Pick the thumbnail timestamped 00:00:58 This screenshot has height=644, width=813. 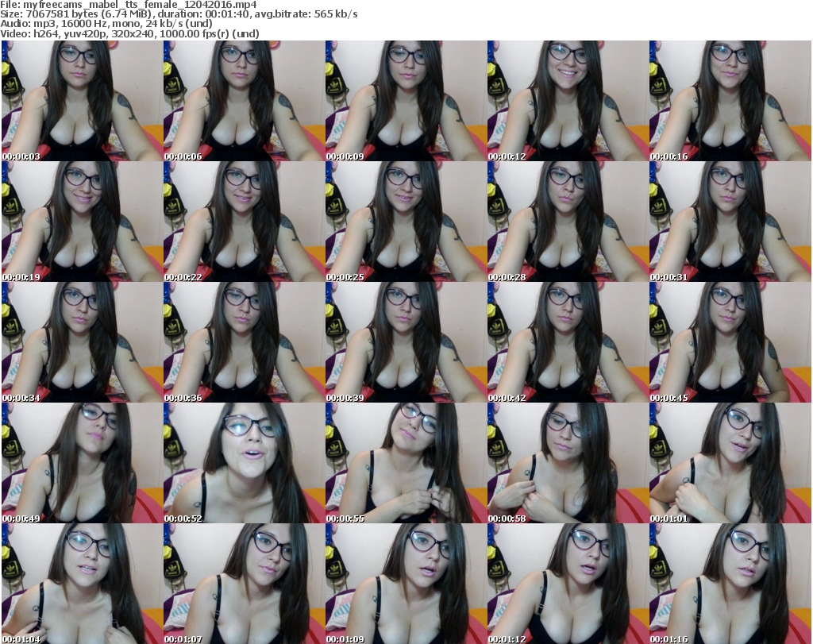[x=568, y=463]
